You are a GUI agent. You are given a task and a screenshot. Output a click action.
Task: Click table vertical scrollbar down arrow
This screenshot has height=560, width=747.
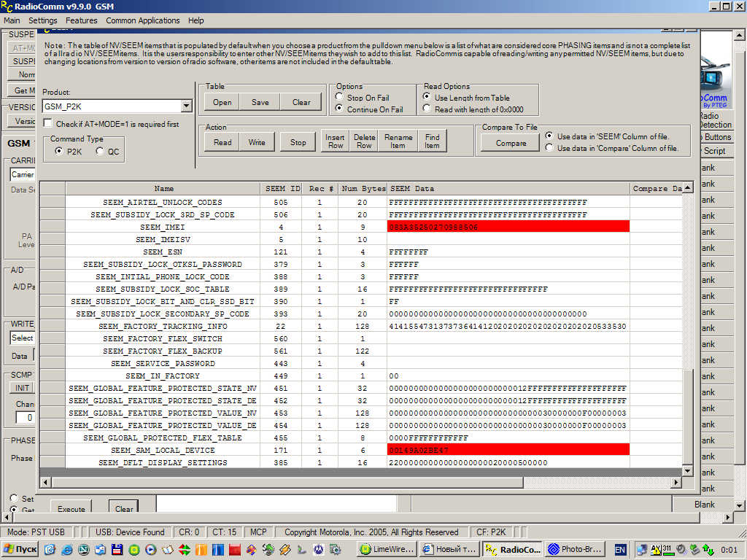coord(687,470)
